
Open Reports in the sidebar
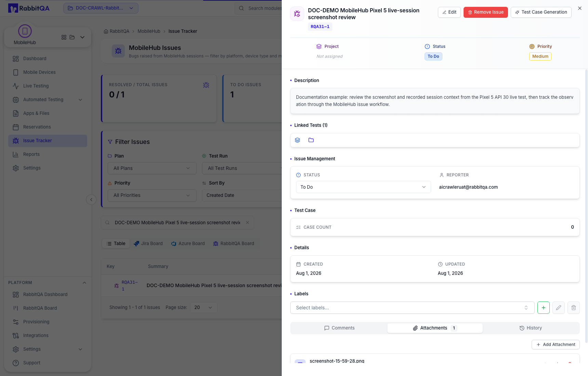[x=48, y=155]
